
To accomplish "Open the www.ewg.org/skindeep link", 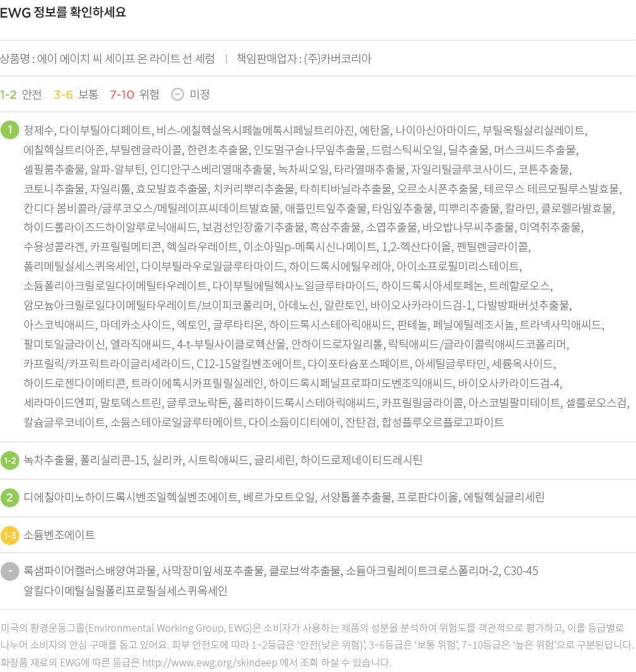I will pos(212,663).
